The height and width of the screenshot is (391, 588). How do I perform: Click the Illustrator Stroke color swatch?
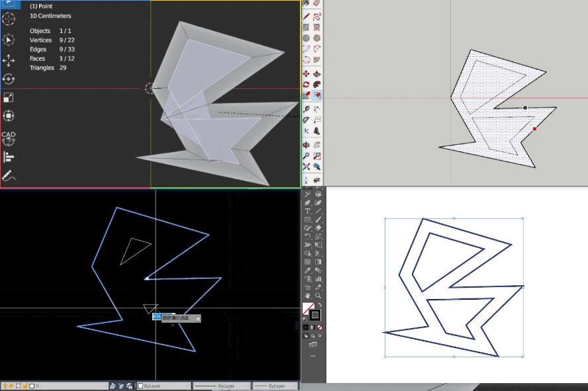(315, 315)
